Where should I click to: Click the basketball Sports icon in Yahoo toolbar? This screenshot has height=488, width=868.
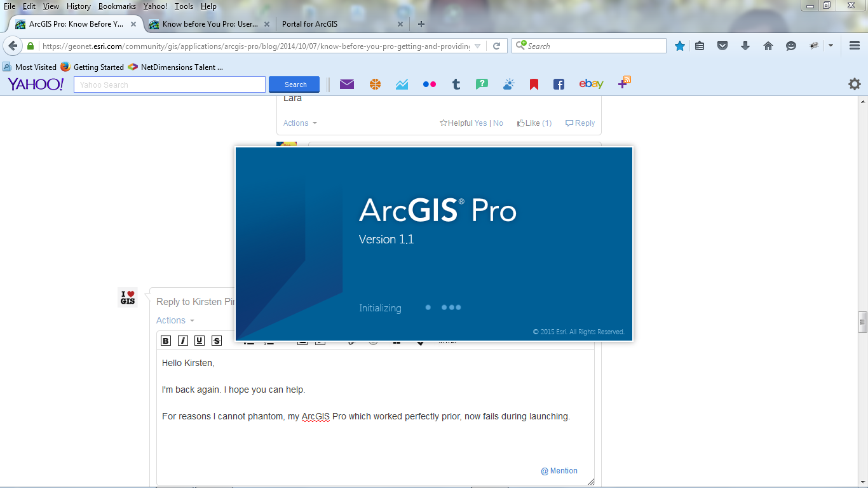375,84
